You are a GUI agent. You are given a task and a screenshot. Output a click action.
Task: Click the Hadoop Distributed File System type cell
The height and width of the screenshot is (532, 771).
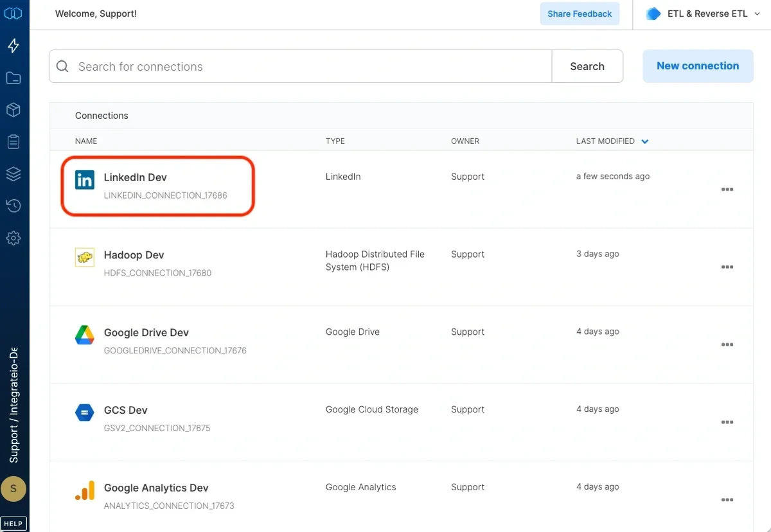point(375,261)
